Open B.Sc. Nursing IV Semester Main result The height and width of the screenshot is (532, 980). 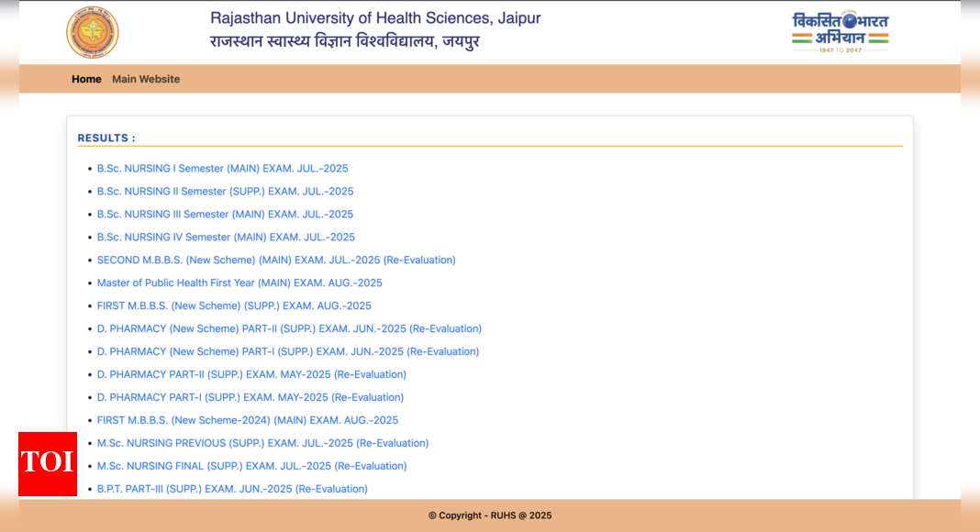click(226, 238)
